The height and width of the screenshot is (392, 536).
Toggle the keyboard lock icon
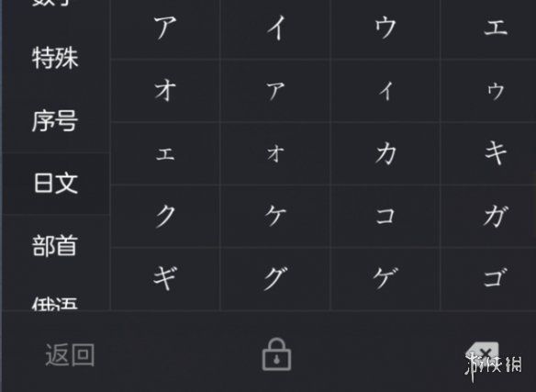click(x=276, y=354)
